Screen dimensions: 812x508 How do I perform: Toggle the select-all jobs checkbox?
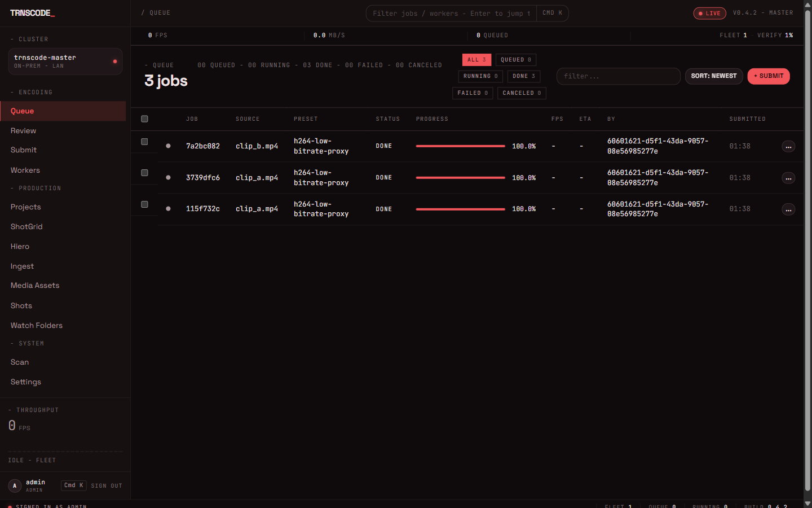pos(144,119)
